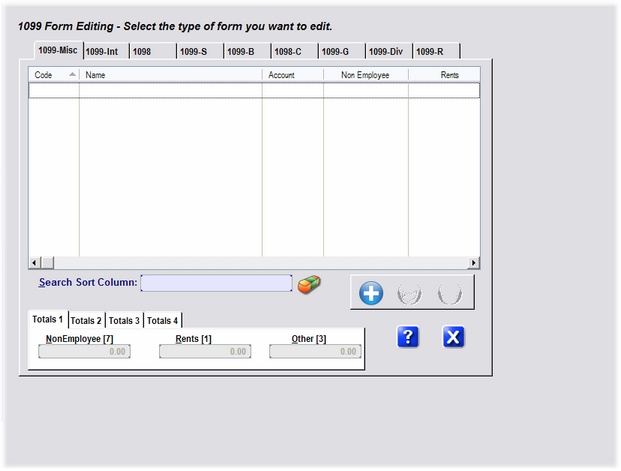
Task: Click the first greyed-out icon next to plus
Action: pyautogui.click(x=409, y=294)
